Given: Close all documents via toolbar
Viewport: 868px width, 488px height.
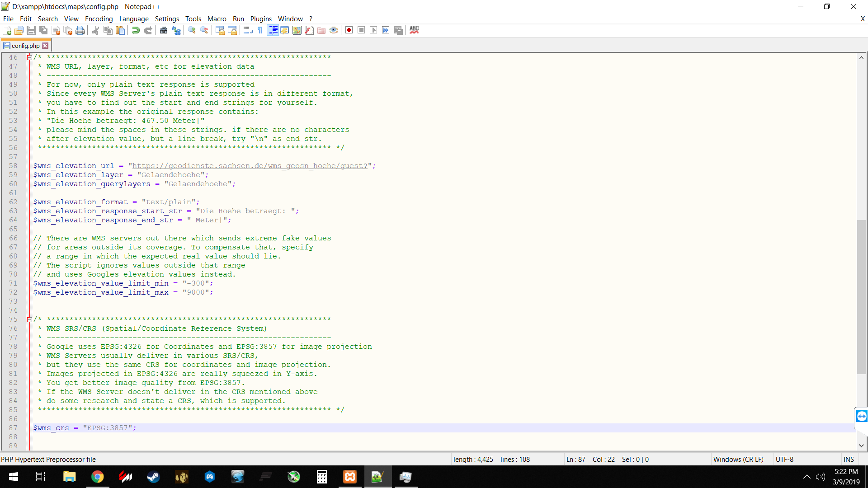Looking at the screenshot, I should point(68,30).
